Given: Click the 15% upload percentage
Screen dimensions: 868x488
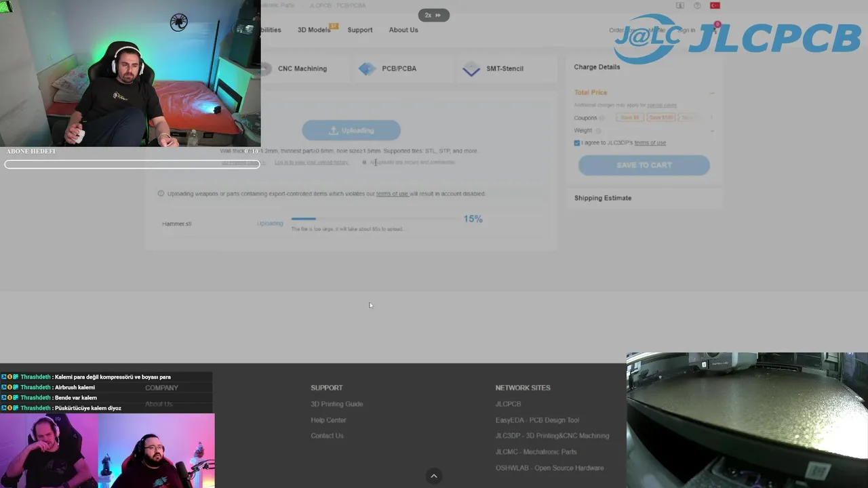Looking at the screenshot, I should click(473, 219).
